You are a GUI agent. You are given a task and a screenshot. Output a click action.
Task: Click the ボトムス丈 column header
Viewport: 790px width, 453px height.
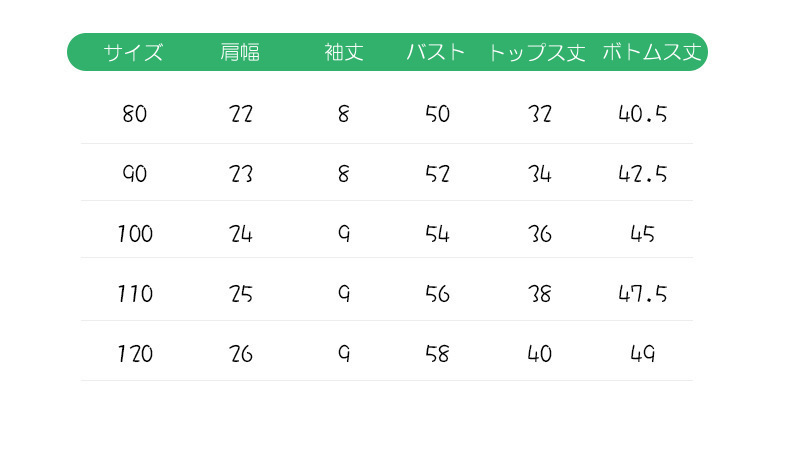coord(652,52)
